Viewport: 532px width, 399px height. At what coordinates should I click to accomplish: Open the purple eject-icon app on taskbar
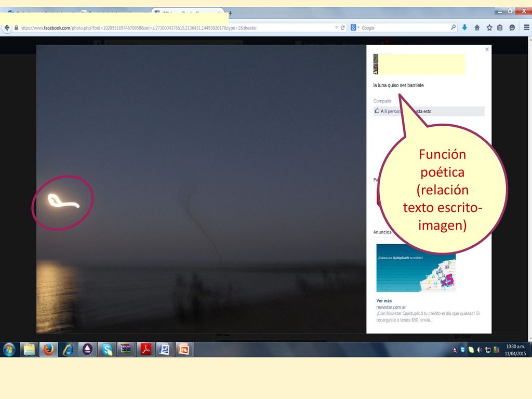point(87,350)
